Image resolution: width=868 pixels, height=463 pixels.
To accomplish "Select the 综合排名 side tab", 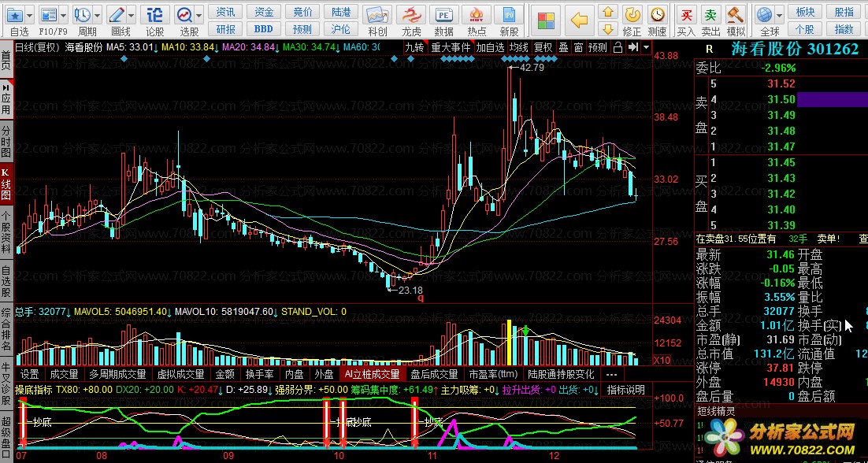I will tap(6, 328).
